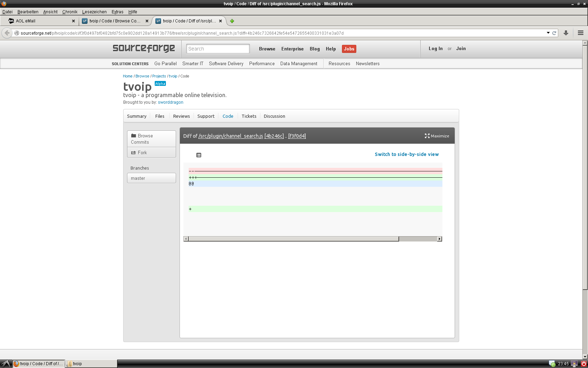This screenshot has height=368, width=588.
Task: Expand the URL bar history dropdown
Action: coord(548,33)
